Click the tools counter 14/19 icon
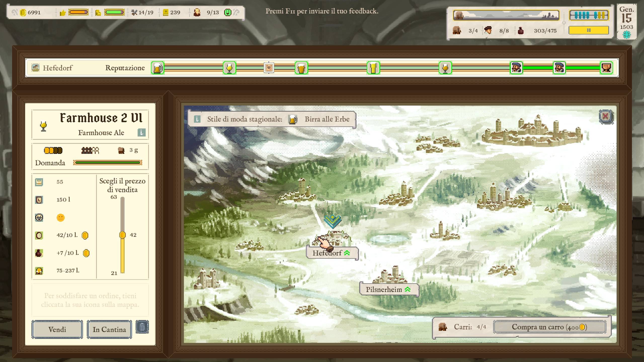The image size is (644, 362). [x=134, y=12]
